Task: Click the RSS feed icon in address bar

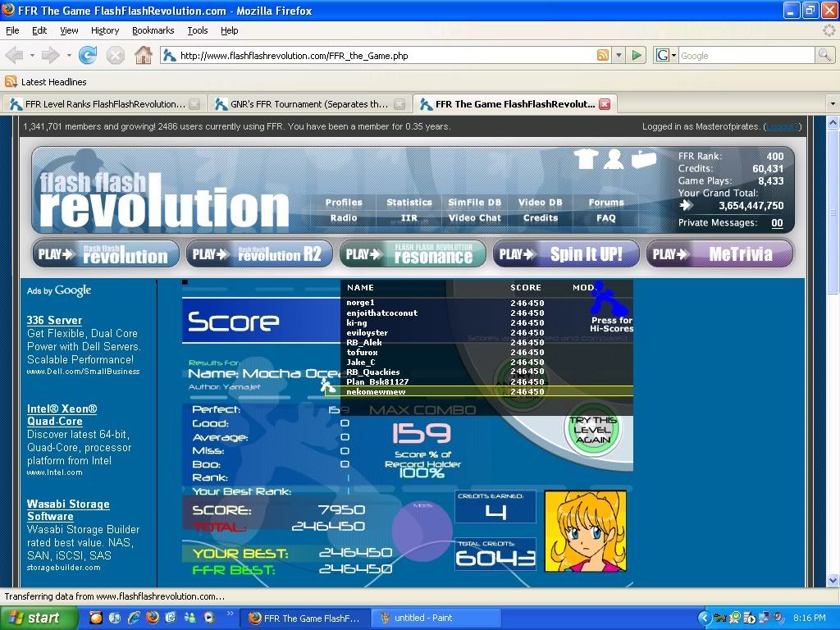Action: (603, 56)
